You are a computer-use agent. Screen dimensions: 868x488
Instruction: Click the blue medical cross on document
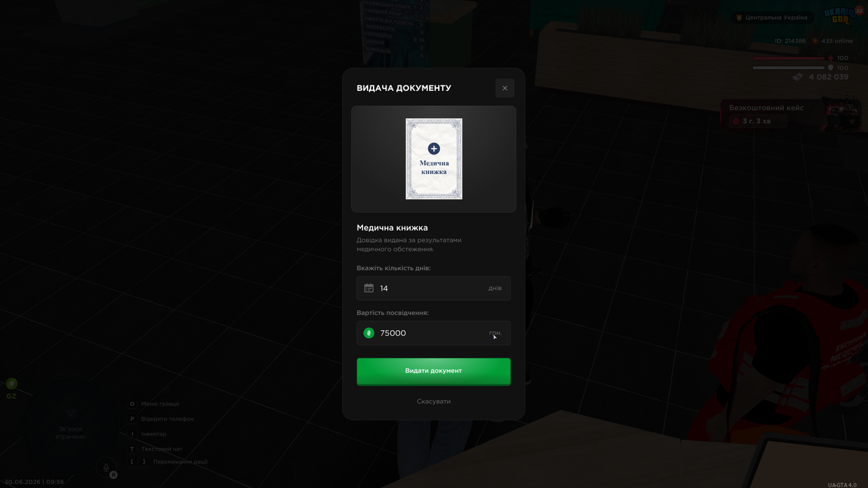click(x=434, y=148)
